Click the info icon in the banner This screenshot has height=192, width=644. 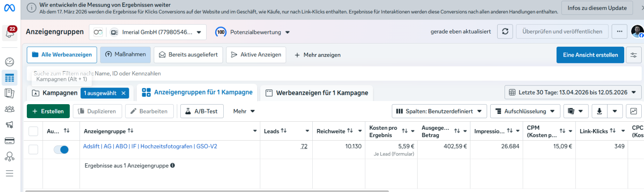click(x=32, y=8)
